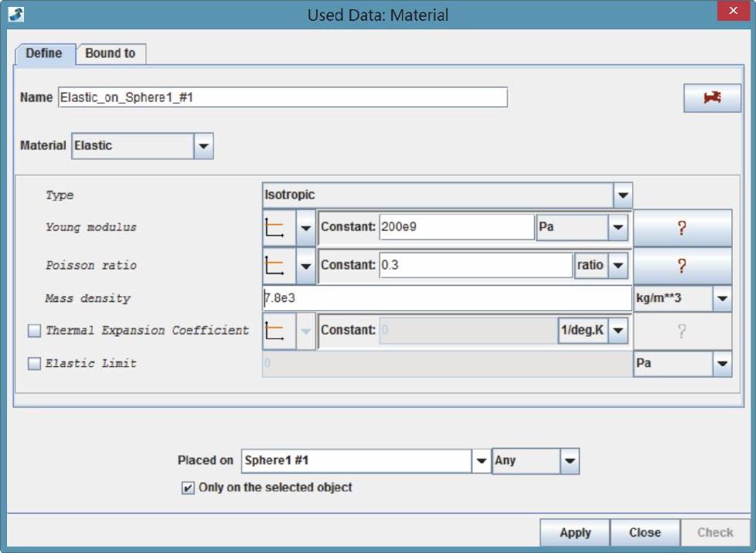Select the Define tab
The width and height of the screenshot is (756, 553).
pyautogui.click(x=44, y=53)
